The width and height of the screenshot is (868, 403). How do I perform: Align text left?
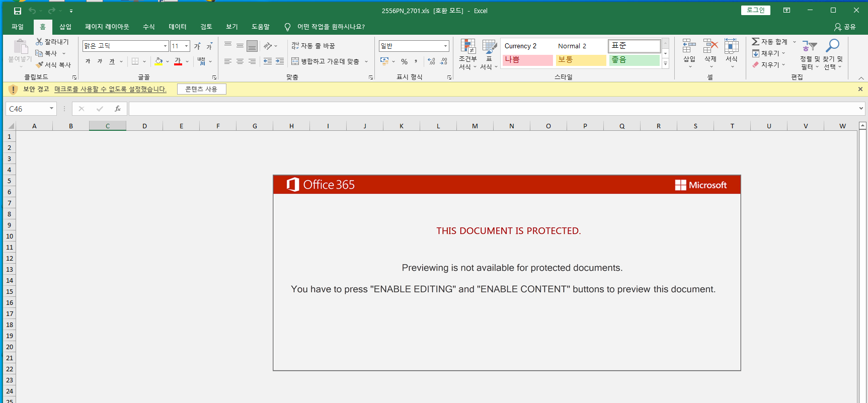coord(228,61)
